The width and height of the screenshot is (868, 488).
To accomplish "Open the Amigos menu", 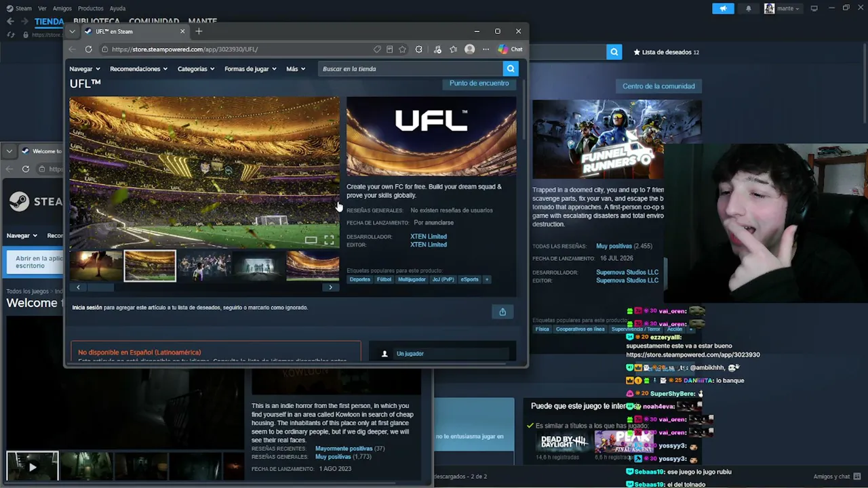I will pyautogui.click(x=62, y=8).
